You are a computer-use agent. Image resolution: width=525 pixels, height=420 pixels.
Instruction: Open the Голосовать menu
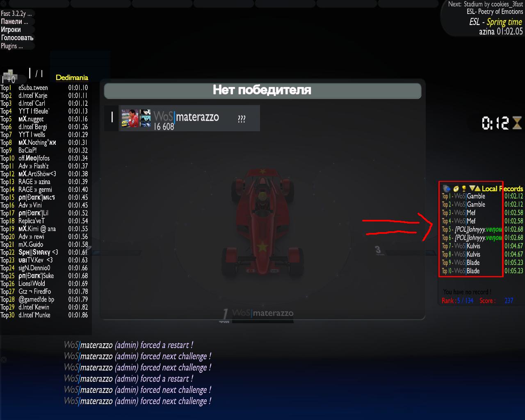point(17,38)
